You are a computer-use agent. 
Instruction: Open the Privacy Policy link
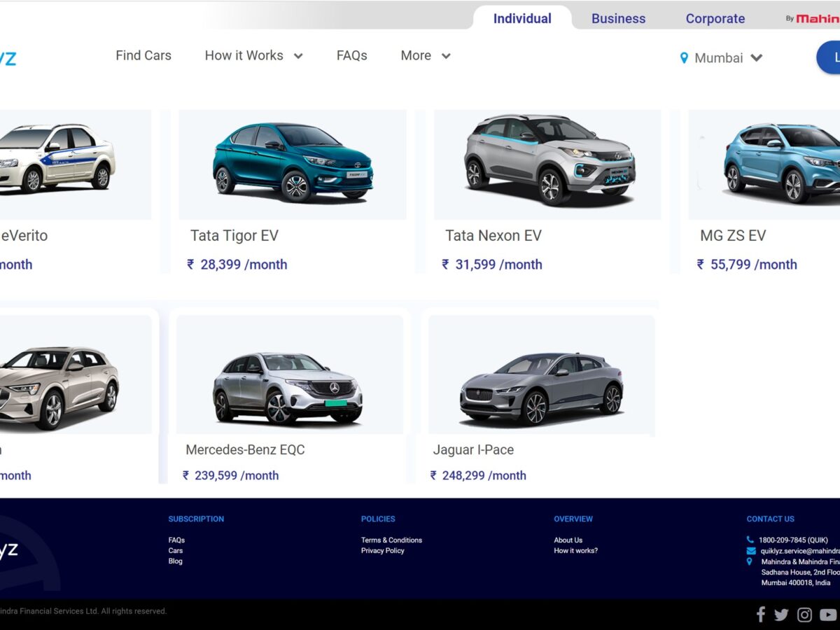383,551
